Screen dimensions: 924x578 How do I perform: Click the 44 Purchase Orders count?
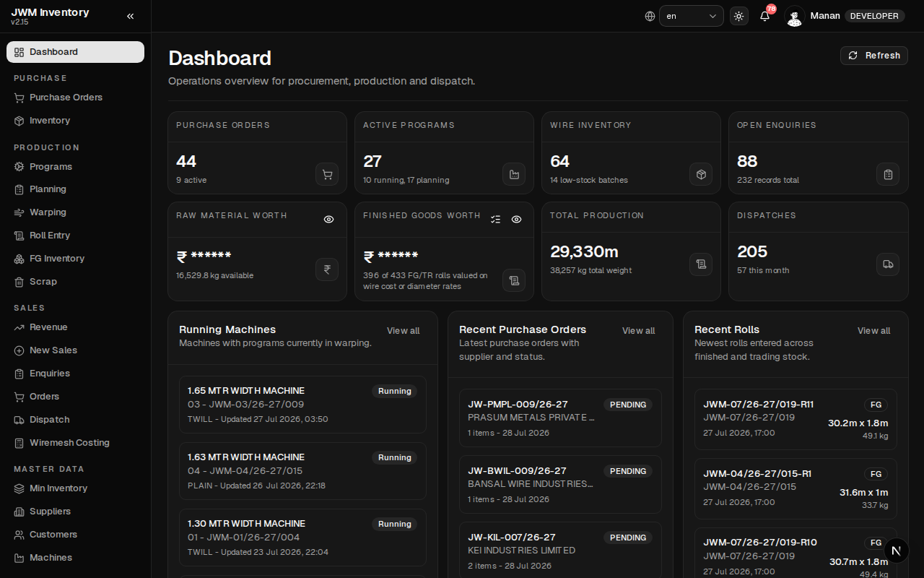click(x=186, y=161)
